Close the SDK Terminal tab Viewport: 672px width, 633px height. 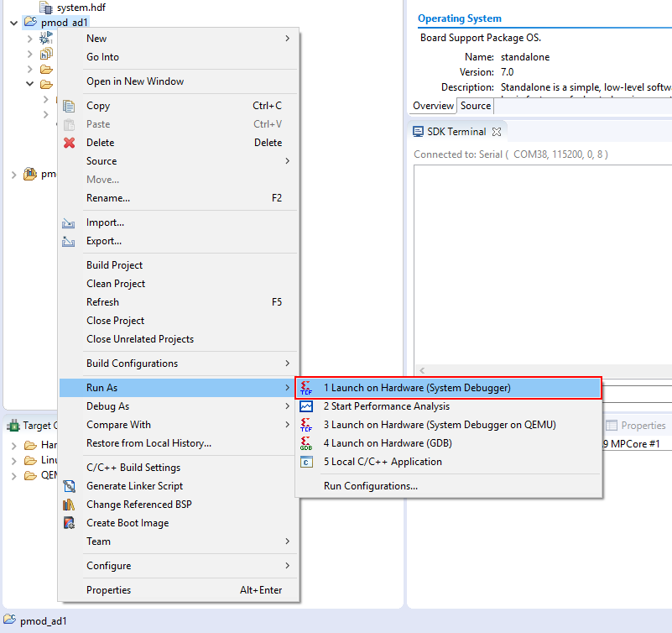pos(497,132)
